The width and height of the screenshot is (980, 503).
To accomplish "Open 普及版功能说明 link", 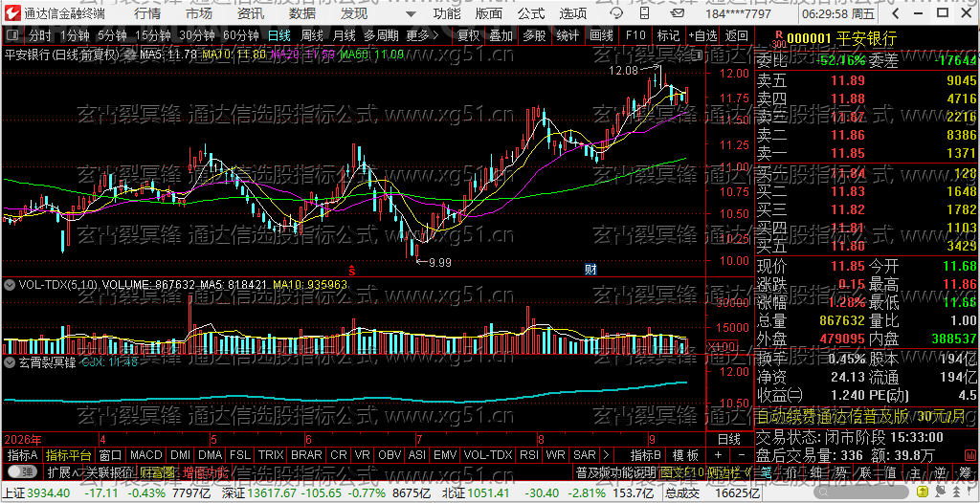I will point(615,471).
